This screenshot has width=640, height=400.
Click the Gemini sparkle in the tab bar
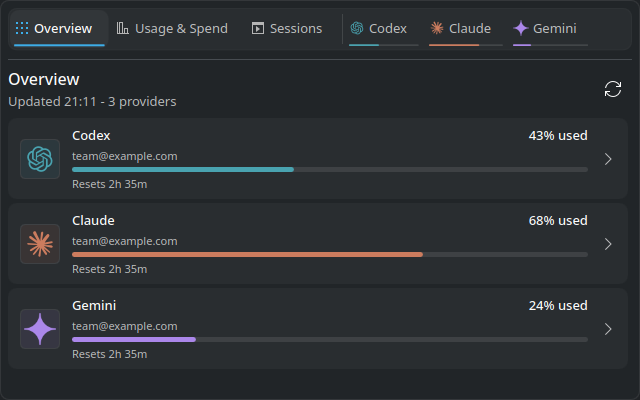click(521, 28)
